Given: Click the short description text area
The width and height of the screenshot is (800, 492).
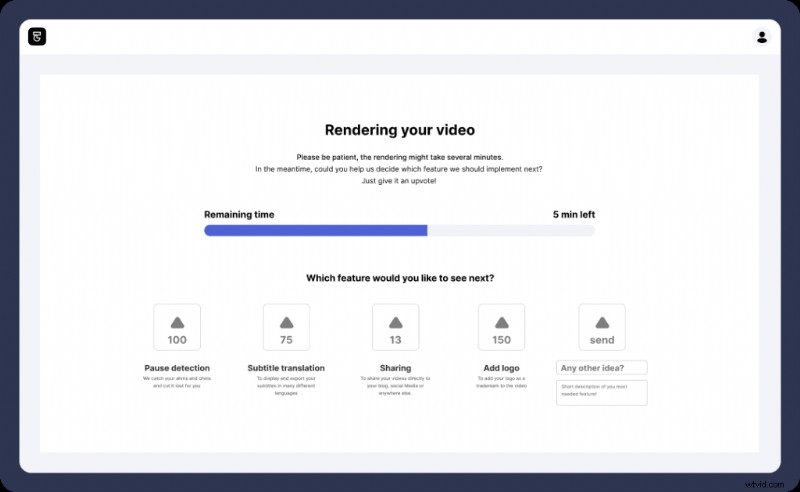Looking at the screenshot, I should tap(602, 392).
